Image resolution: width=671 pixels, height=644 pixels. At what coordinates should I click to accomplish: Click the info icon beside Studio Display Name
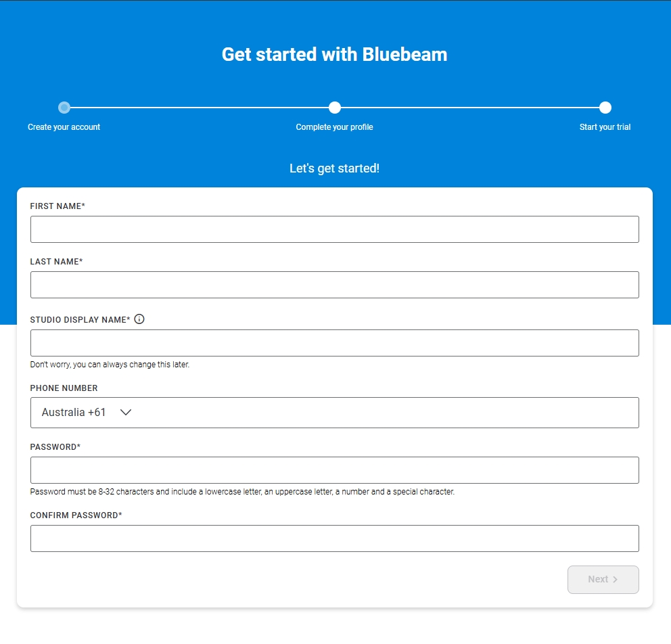click(139, 319)
